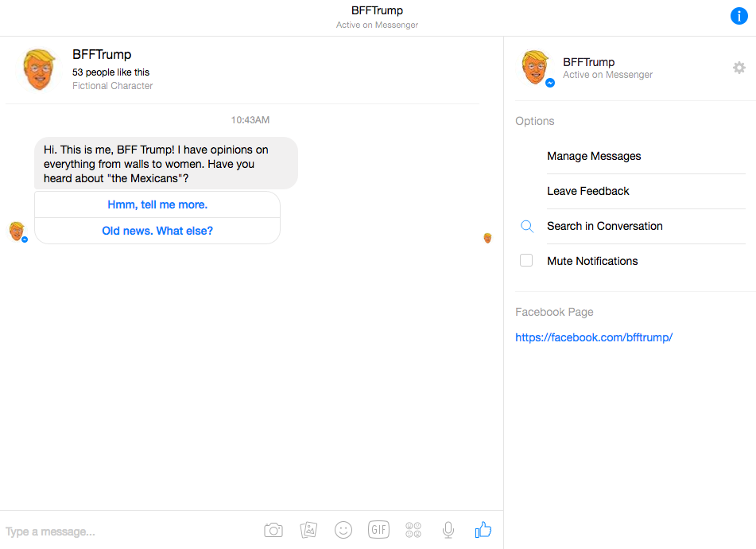Click the 'Type a message...' field
Viewport: 756px width, 549px height.
[130, 531]
